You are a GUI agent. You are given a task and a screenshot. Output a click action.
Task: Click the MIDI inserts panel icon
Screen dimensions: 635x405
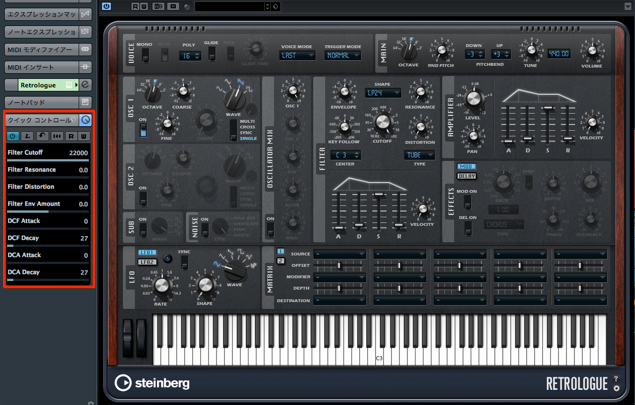85,67
